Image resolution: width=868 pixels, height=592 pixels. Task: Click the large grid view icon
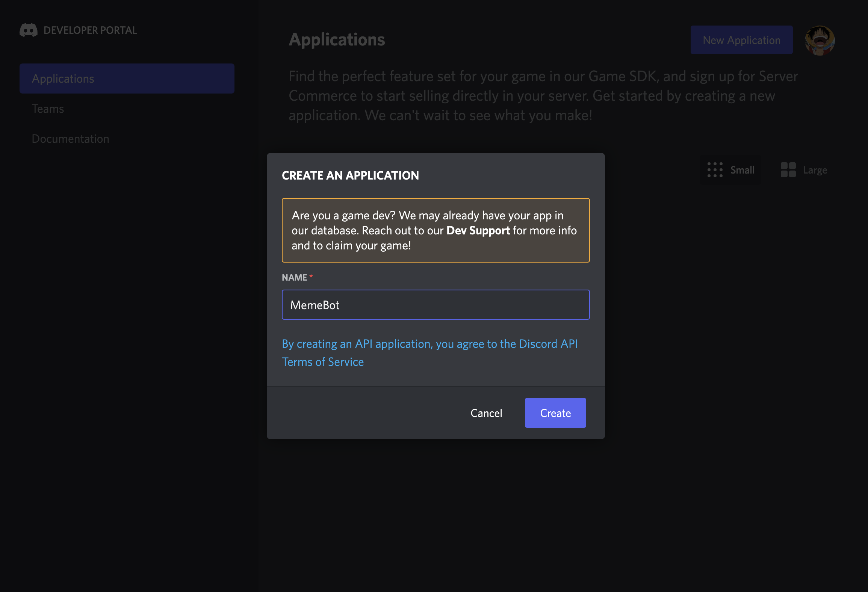pos(788,170)
